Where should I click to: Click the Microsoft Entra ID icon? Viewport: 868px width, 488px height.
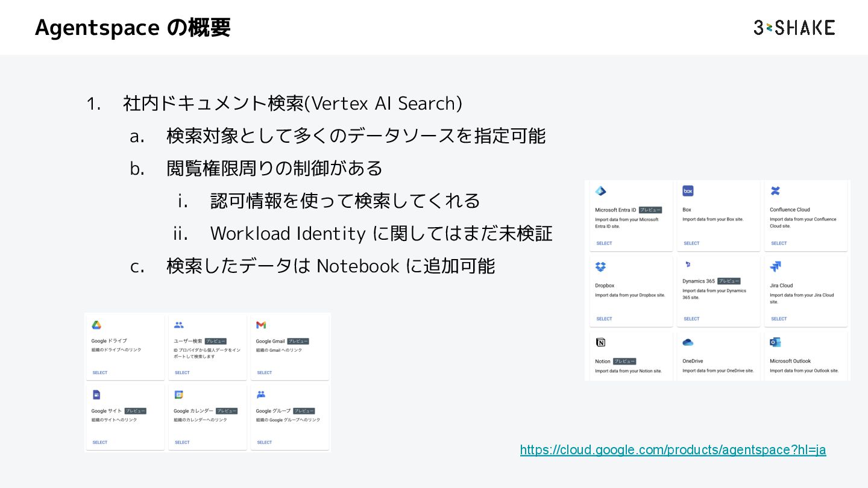[x=600, y=192]
